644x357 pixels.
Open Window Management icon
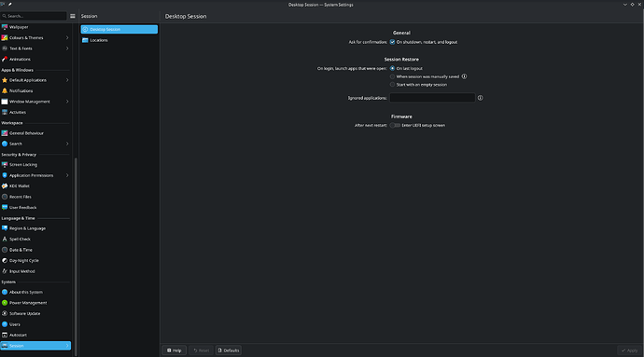5,102
